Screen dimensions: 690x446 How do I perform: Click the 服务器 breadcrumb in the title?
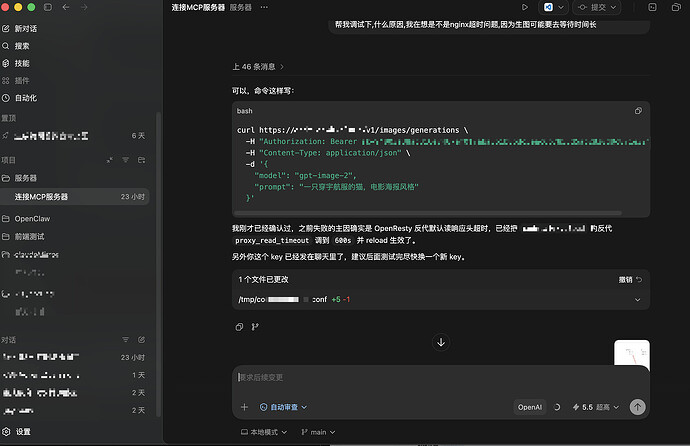coord(241,7)
